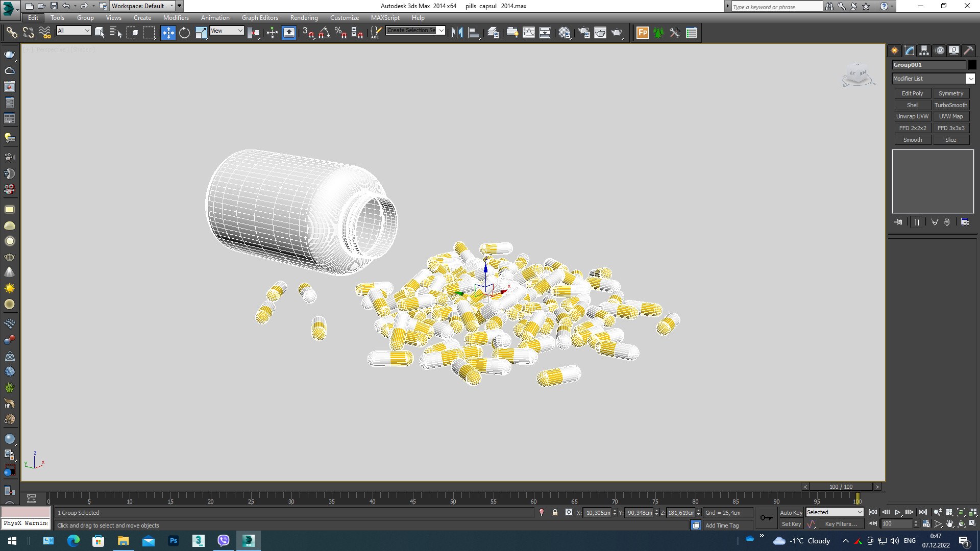Open the Utilities hammer panel tab
The image size is (980, 551).
click(x=968, y=51)
